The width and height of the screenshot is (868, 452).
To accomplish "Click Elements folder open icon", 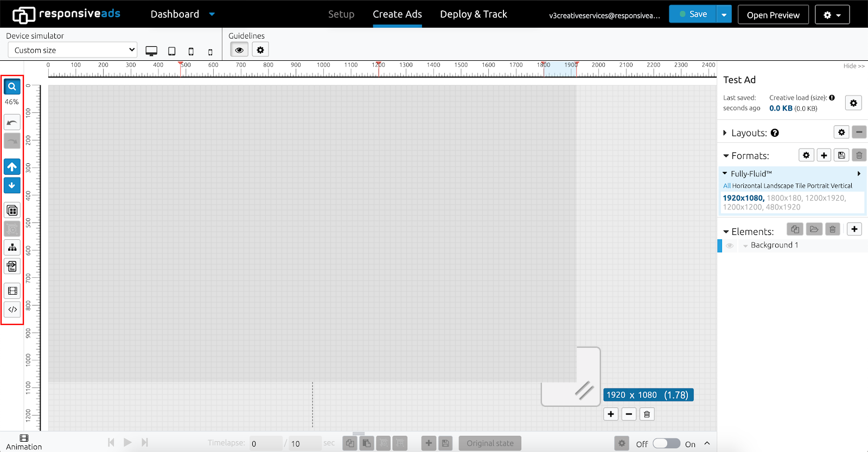I will (814, 229).
